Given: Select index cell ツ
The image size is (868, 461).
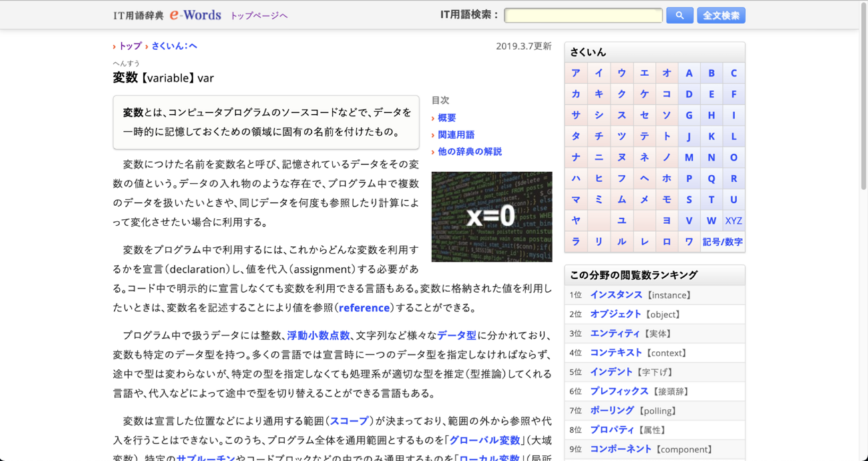Looking at the screenshot, I should click(622, 136).
